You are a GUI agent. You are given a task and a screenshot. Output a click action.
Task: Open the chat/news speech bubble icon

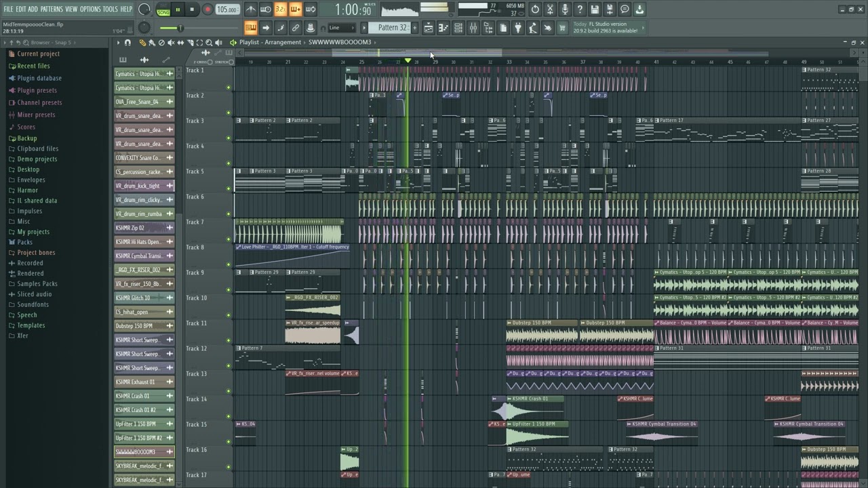pos(625,9)
